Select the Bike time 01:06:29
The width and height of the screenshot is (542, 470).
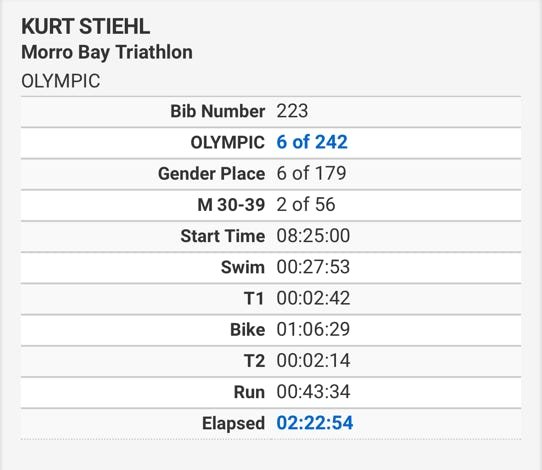coord(313,329)
